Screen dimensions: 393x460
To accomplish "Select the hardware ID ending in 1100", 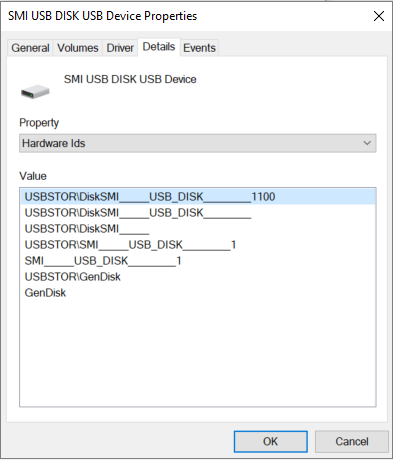I will tap(198, 197).
